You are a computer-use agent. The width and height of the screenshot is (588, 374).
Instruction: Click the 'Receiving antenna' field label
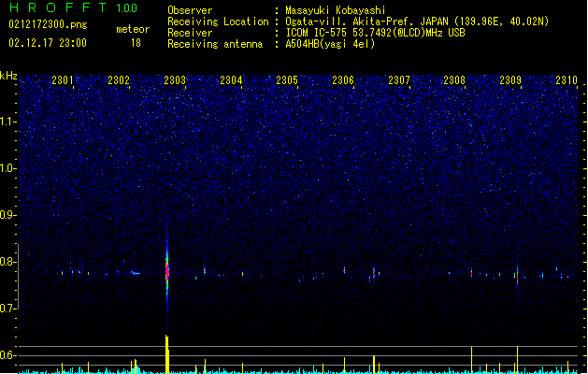(215, 44)
